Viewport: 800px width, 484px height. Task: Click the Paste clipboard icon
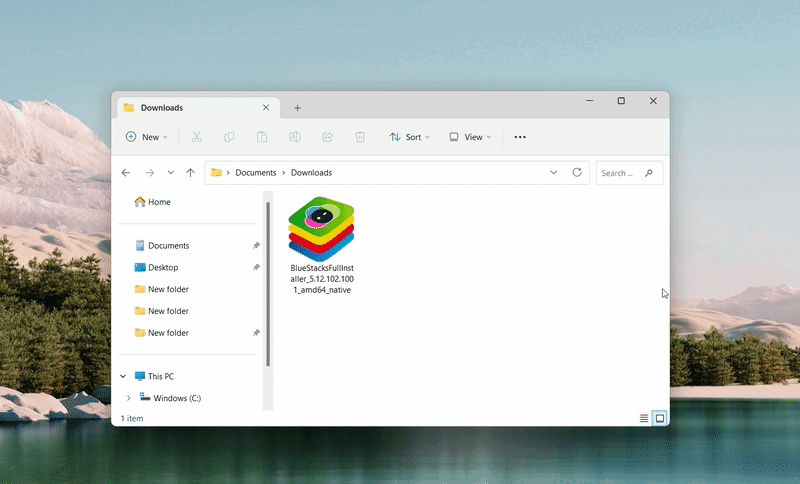tap(262, 137)
